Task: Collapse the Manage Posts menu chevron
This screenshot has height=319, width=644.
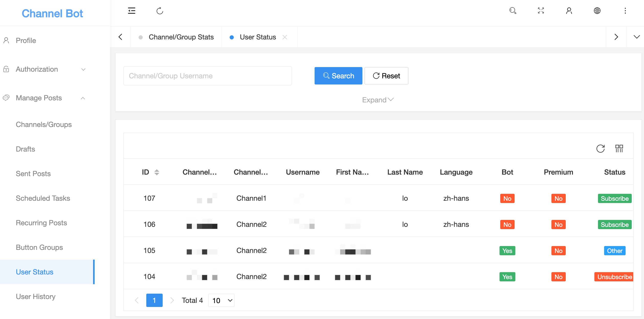Action: coord(83,98)
